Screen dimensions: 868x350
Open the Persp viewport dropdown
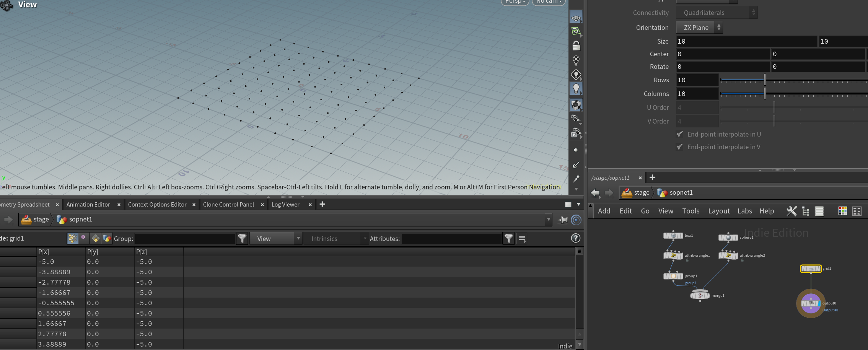(x=515, y=2)
